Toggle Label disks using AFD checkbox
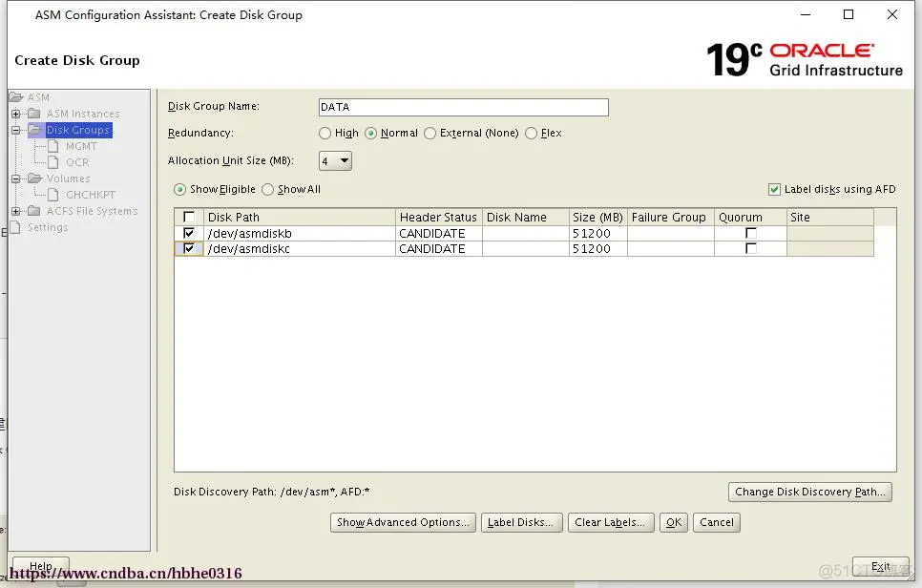 click(x=774, y=189)
